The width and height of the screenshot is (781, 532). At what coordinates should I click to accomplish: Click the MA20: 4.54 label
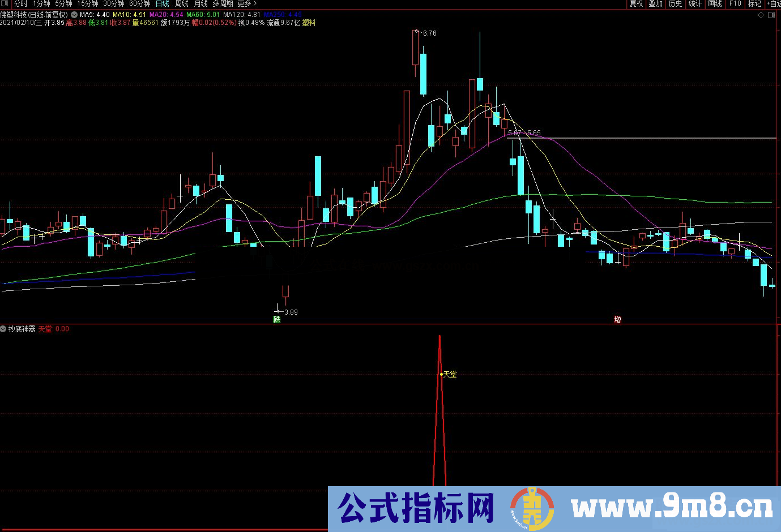(167, 15)
